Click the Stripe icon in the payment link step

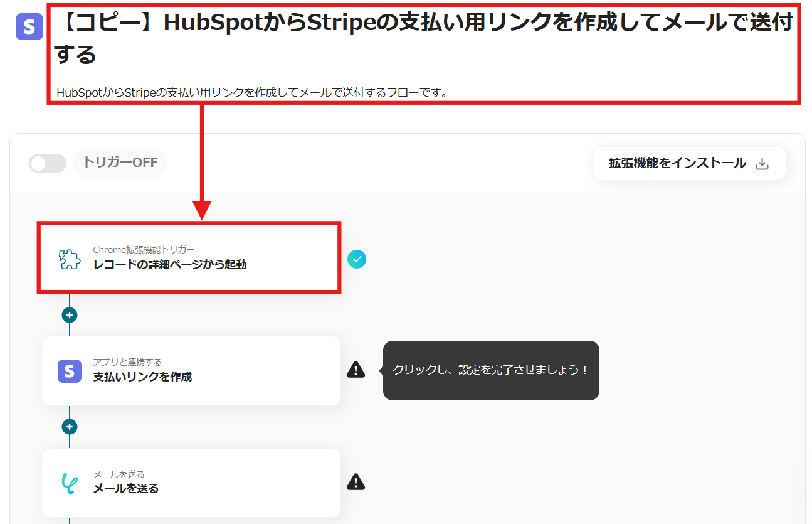coord(70,371)
